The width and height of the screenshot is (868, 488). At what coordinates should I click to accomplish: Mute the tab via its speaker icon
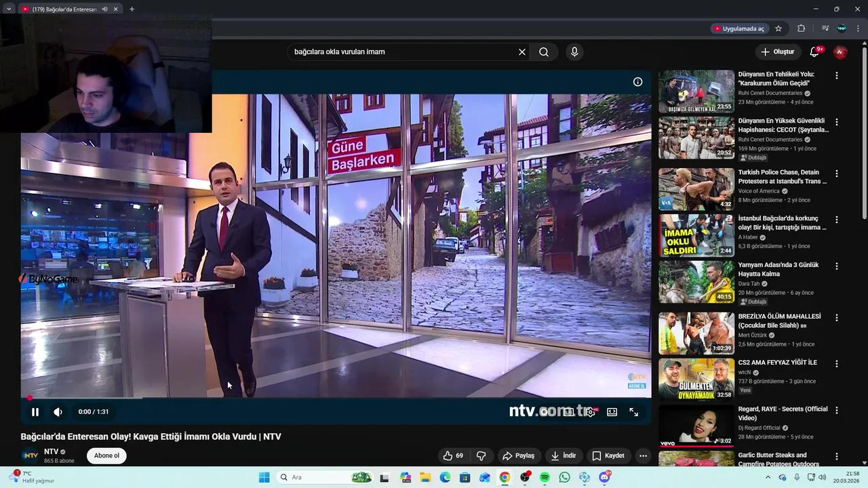coord(104,9)
